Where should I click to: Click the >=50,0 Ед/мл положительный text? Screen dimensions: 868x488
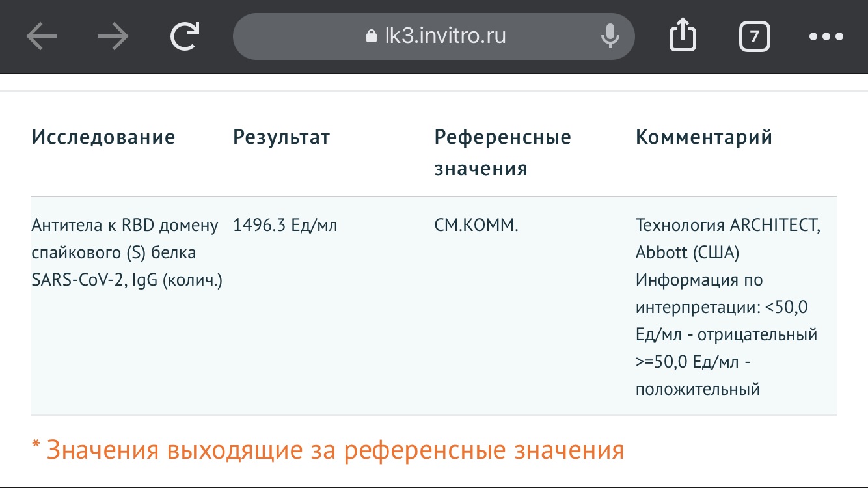[x=698, y=376]
